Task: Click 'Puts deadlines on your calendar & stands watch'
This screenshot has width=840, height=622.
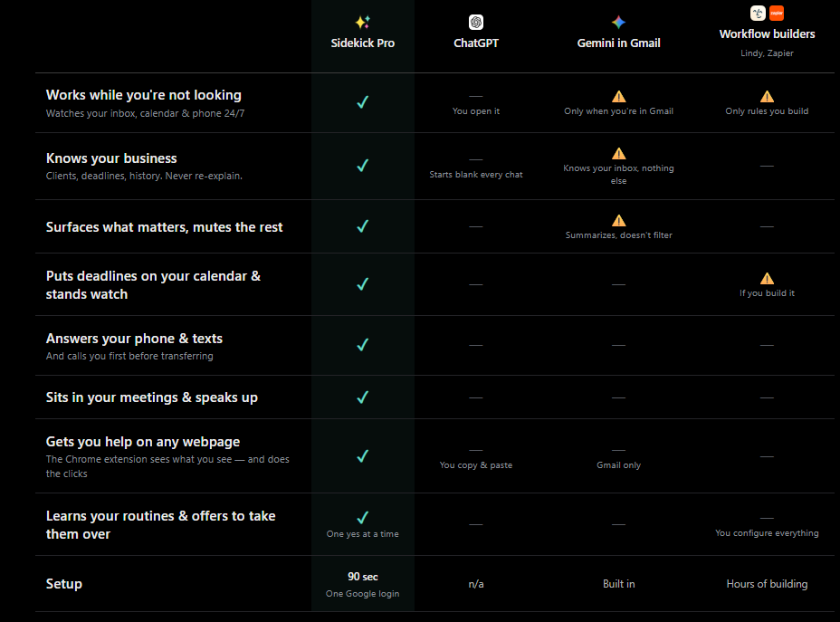Action: (153, 285)
